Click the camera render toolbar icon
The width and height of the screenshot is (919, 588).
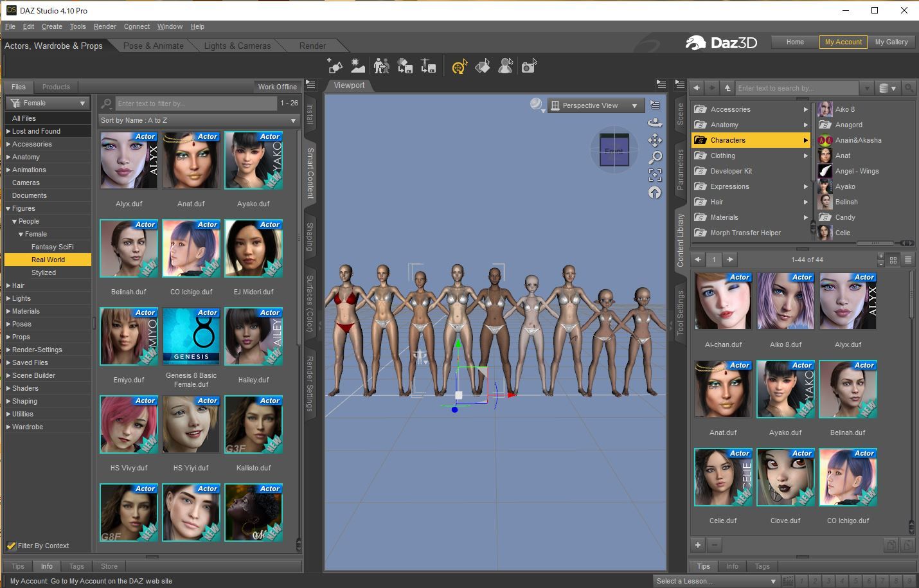(x=529, y=66)
